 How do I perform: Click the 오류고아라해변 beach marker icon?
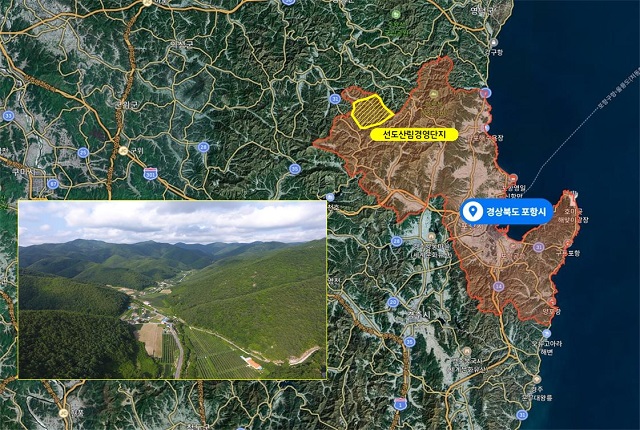[547, 334]
